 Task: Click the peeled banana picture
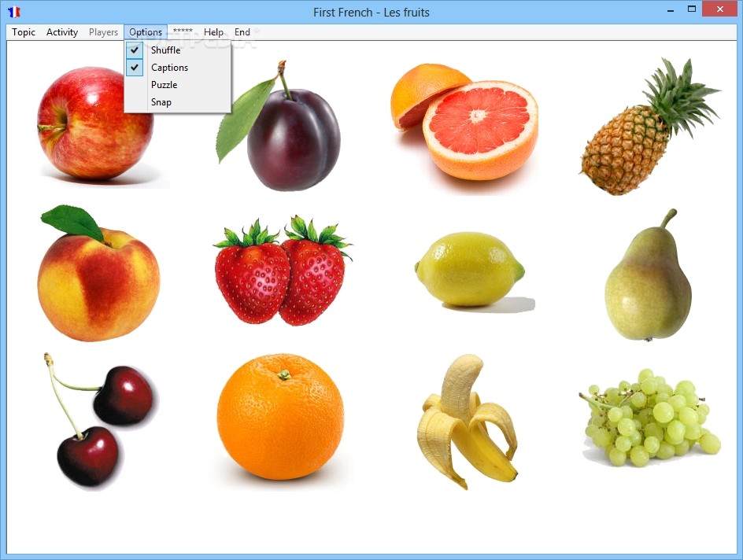coord(468,422)
